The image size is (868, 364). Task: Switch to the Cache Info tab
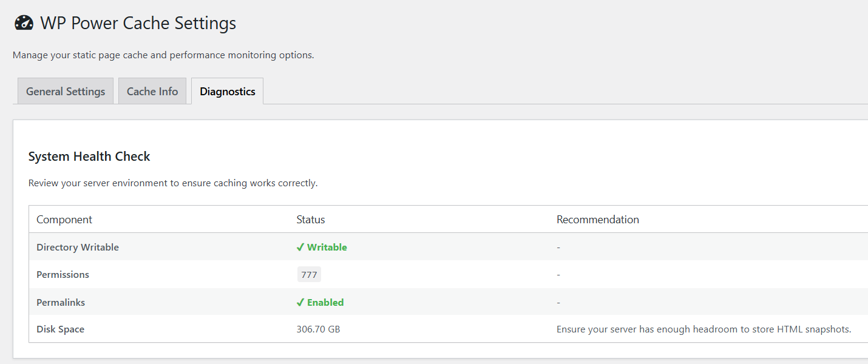coord(152,91)
